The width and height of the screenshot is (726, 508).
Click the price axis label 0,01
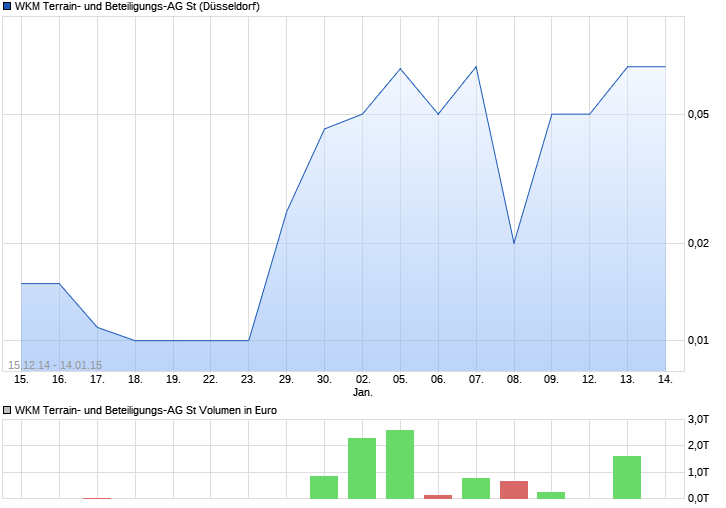(x=698, y=340)
